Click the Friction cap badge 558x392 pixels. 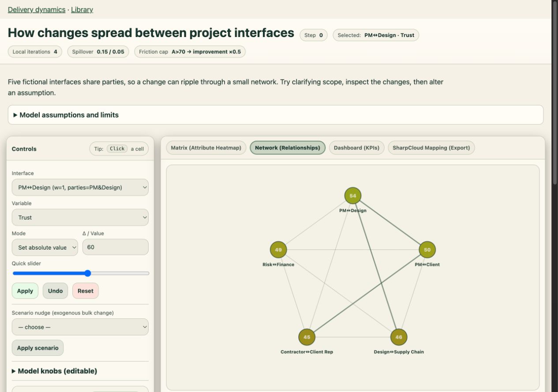(190, 52)
